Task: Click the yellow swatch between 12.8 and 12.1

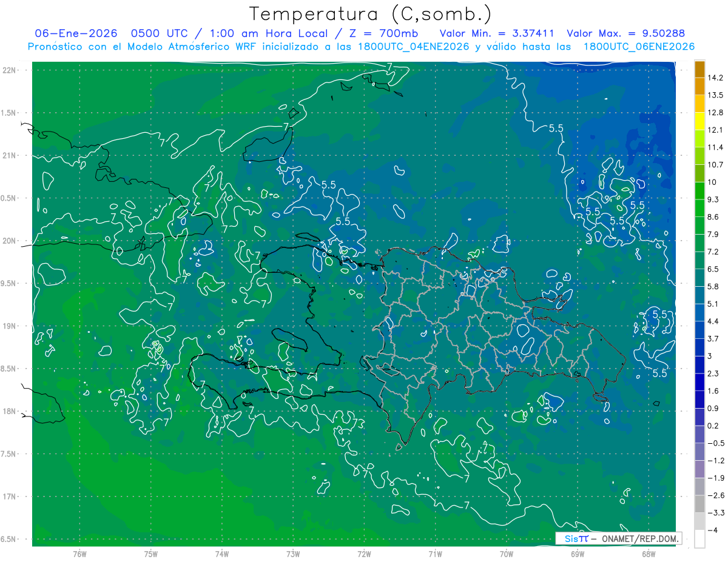Action: coord(699,121)
